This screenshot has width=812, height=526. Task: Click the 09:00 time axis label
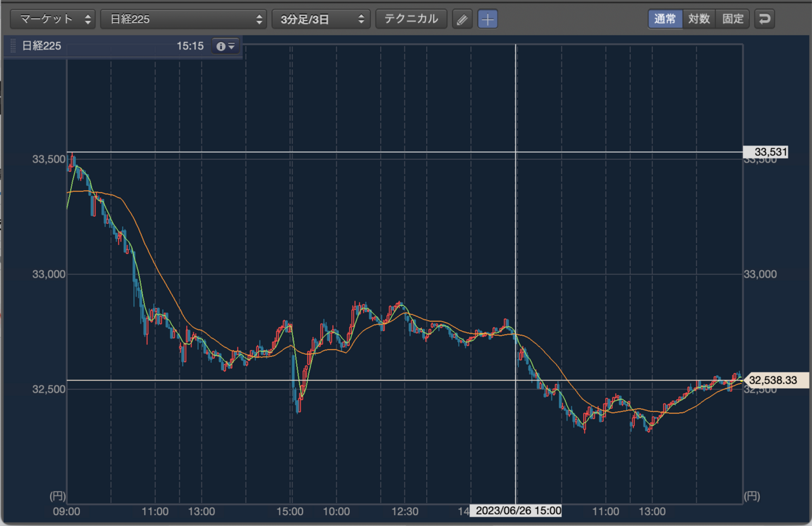(66, 511)
